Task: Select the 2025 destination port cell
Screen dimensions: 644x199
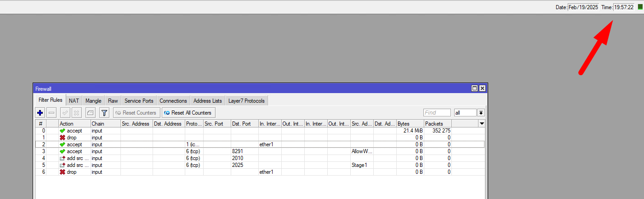Action: click(x=245, y=165)
